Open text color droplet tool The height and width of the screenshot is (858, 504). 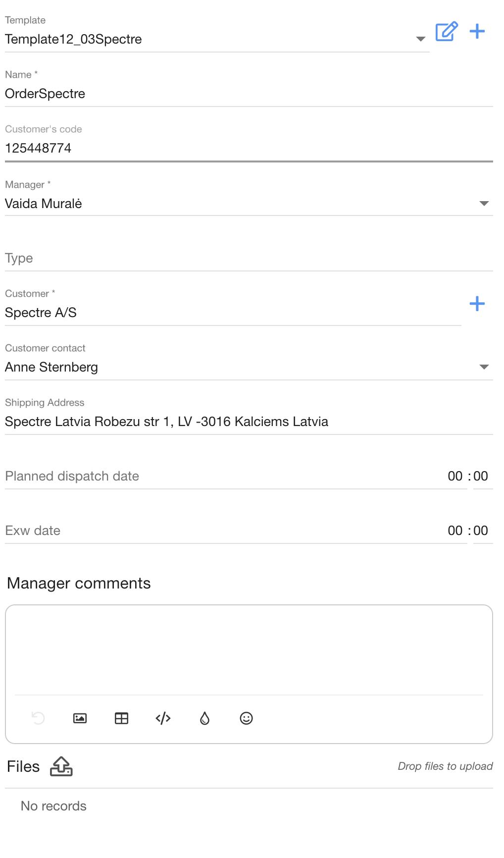pyautogui.click(x=204, y=718)
